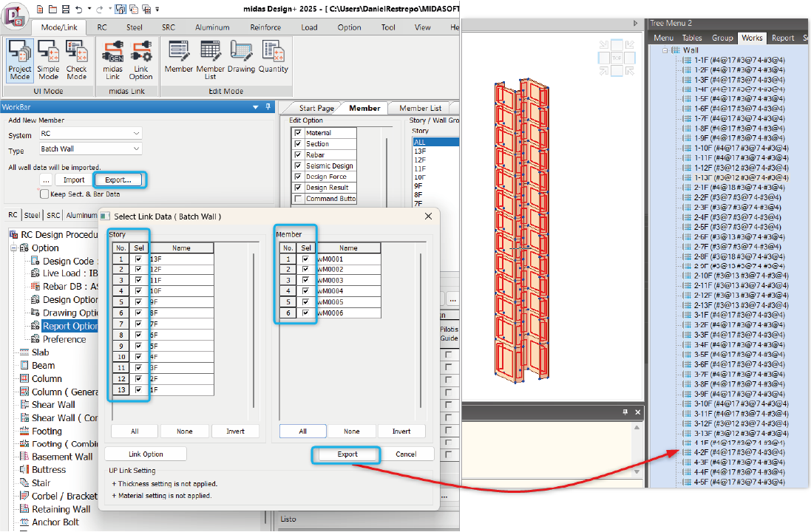Uncheck member wM0001 in the dialog

(x=305, y=259)
